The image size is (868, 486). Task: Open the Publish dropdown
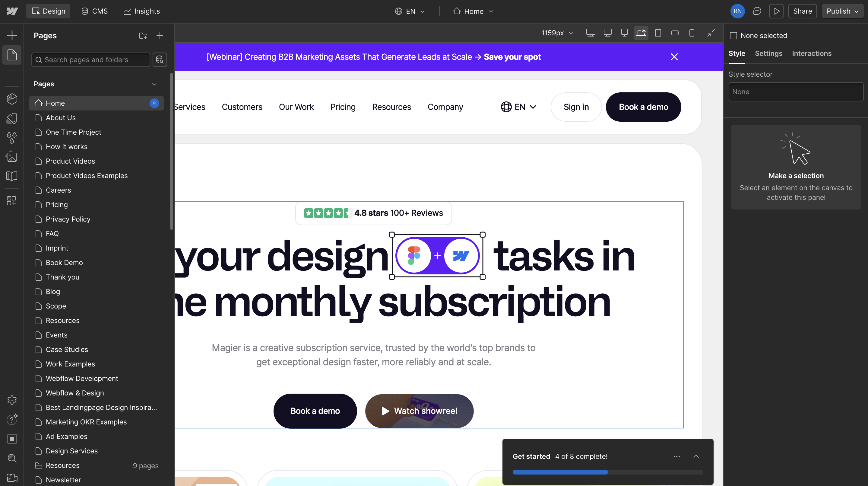pyautogui.click(x=842, y=11)
